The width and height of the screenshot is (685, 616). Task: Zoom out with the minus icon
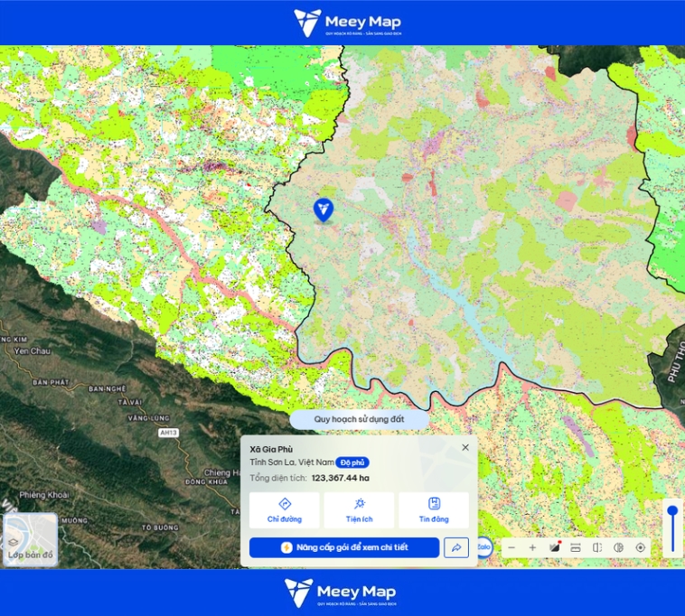pos(511,547)
